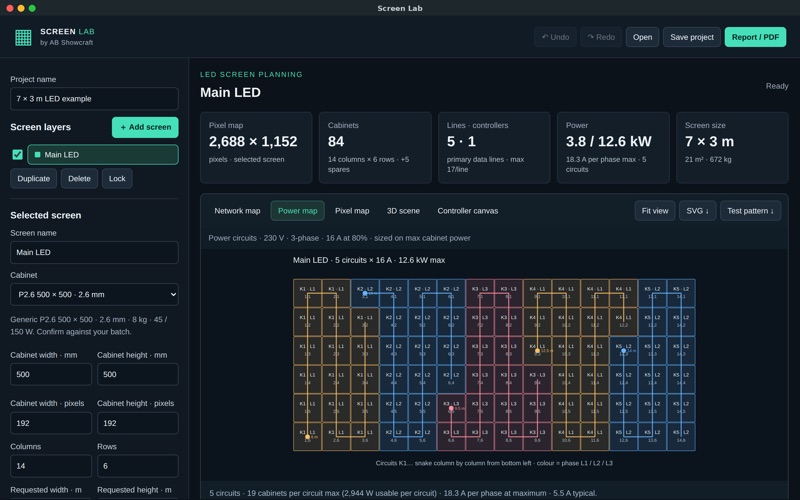Image resolution: width=800 pixels, height=500 pixels.
Task: Click the Cabinet width mm field
Action: tap(51, 374)
